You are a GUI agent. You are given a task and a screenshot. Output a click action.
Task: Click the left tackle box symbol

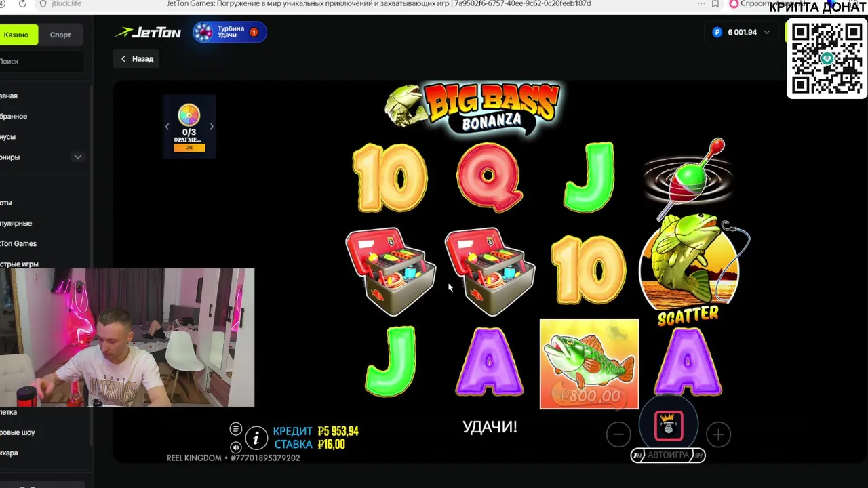coord(391,271)
